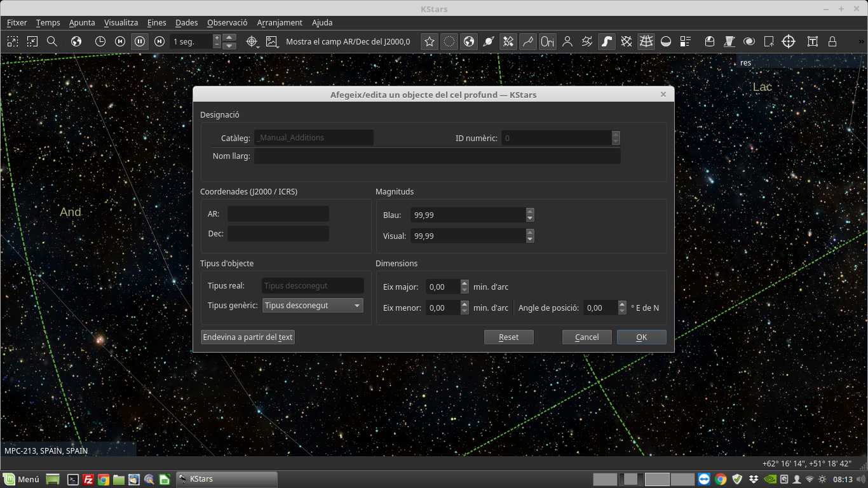Toggle stars visibility with the star icon
This screenshot has width=868, height=488.
(430, 41)
